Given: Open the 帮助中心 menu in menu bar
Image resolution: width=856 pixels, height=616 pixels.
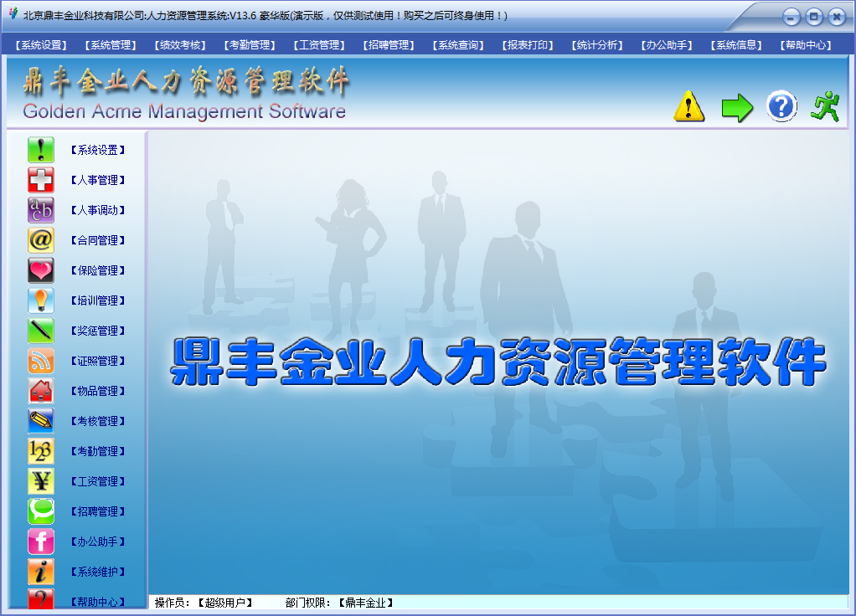Looking at the screenshot, I should (x=806, y=45).
